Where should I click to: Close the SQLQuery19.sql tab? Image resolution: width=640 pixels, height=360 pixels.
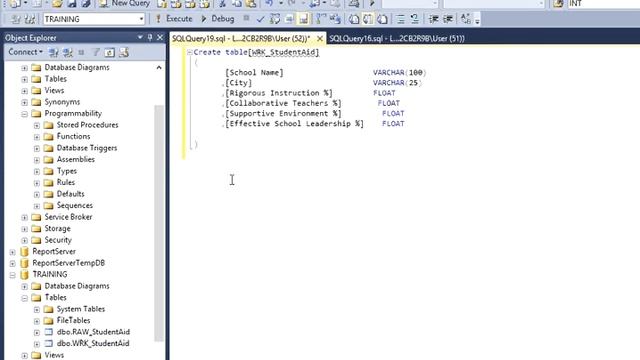click(320, 39)
